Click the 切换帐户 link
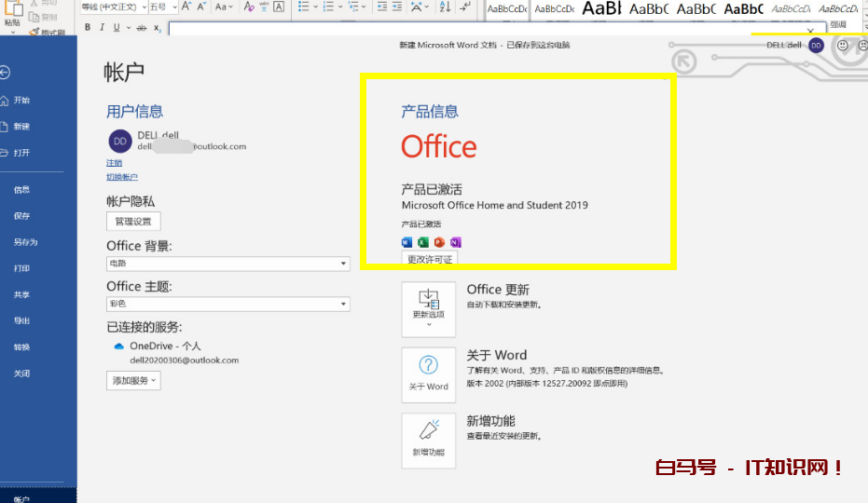 (122, 177)
